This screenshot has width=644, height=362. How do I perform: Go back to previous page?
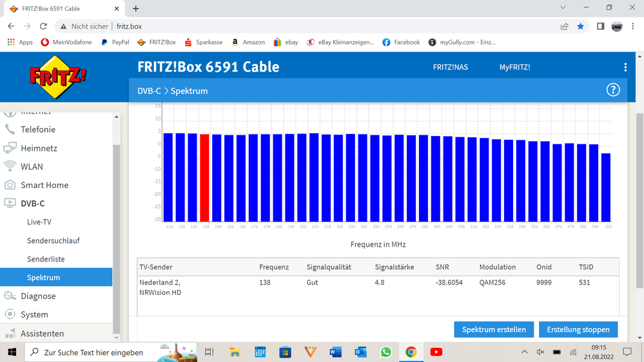[11, 26]
